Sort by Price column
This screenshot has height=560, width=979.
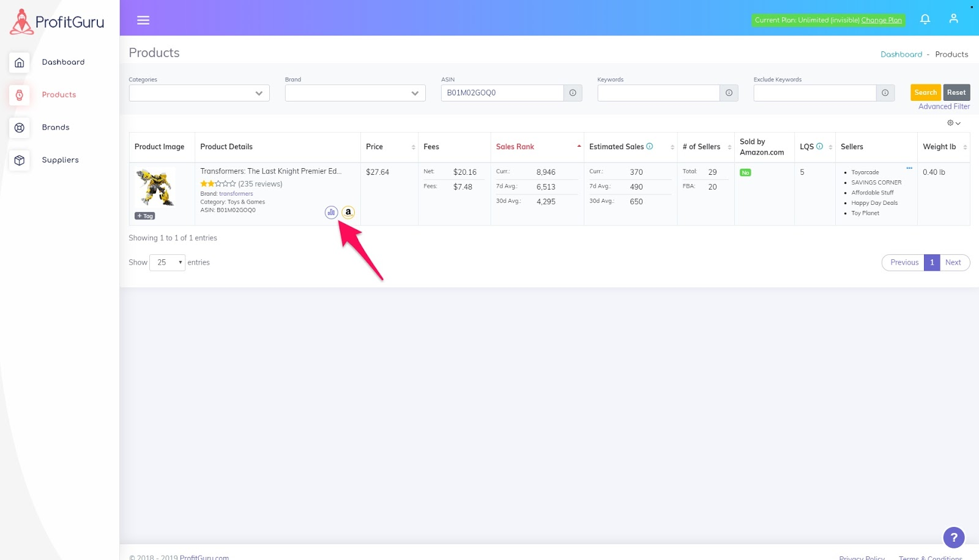(389, 147)
